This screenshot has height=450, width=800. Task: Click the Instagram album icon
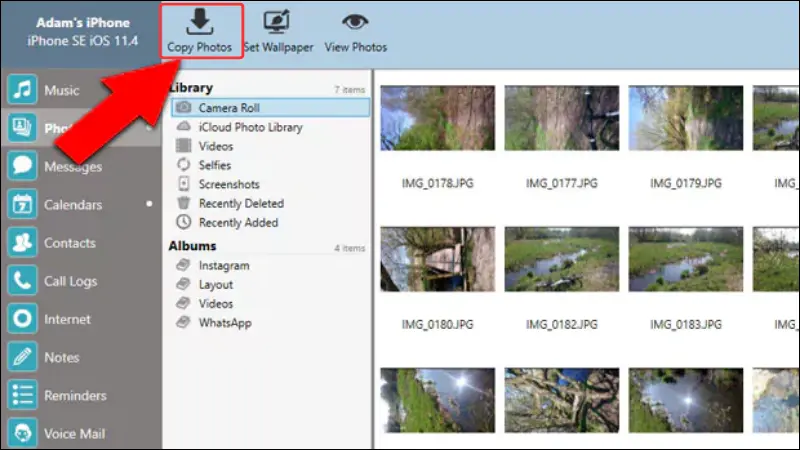[183, 265]
